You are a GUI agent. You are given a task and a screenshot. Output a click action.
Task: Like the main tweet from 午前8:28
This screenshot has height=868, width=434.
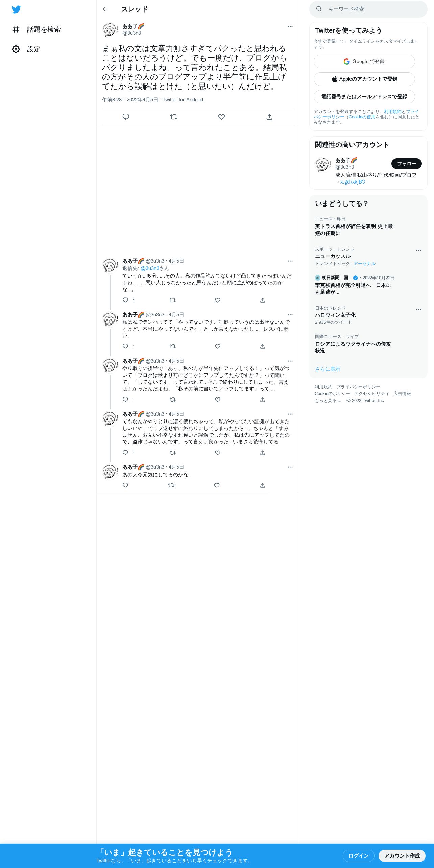pos(221,117)
